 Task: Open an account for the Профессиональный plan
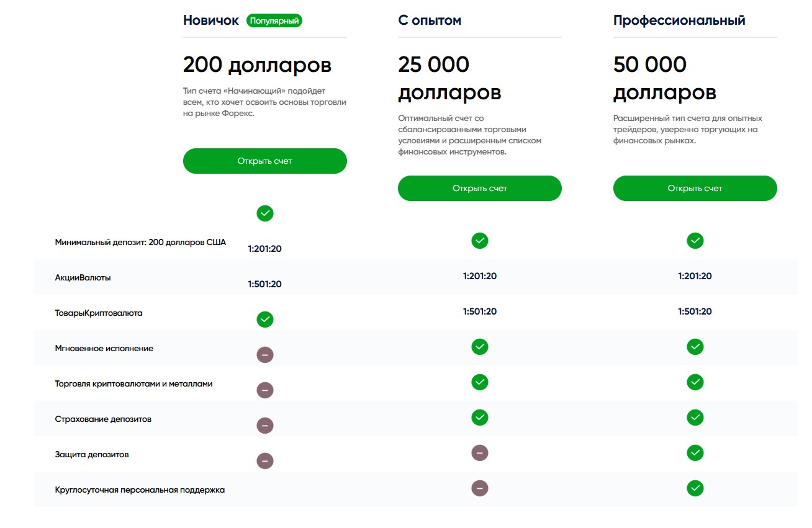pos(695,189)
